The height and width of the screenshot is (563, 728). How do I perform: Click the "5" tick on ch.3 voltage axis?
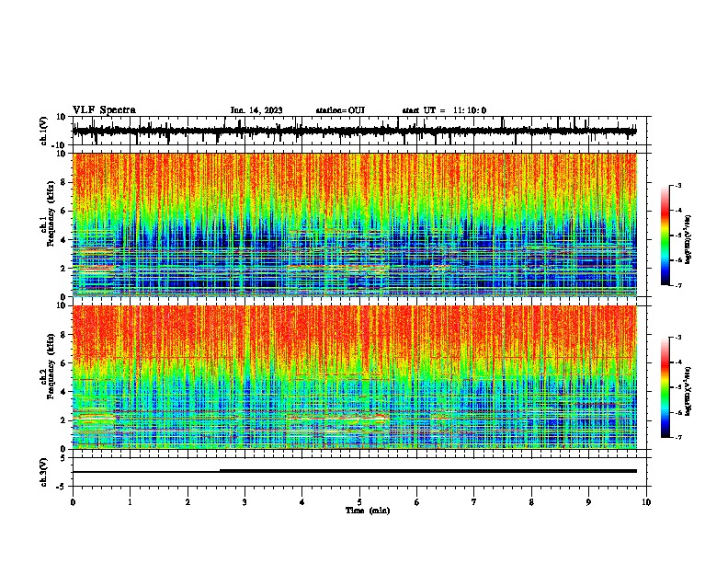pos(63,458)
